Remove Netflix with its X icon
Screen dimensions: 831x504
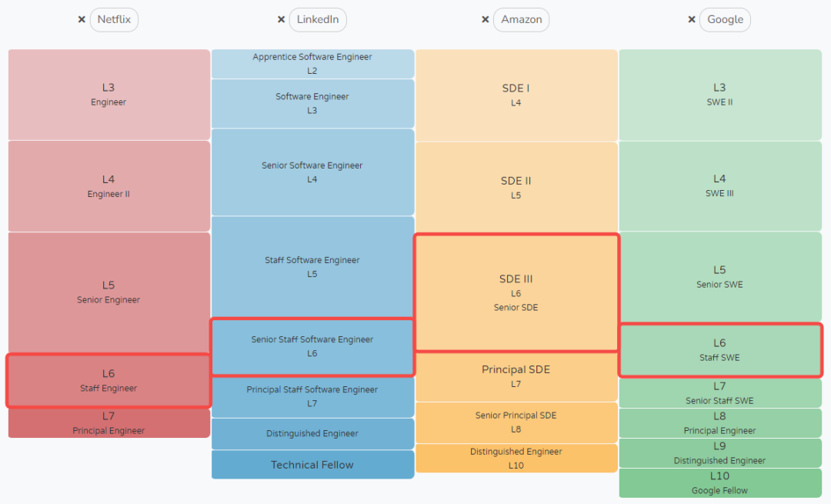82,19
